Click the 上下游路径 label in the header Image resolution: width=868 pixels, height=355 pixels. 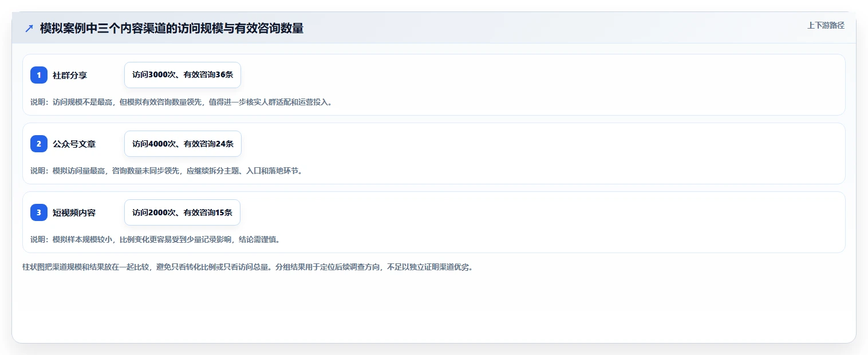pos(826,26)
